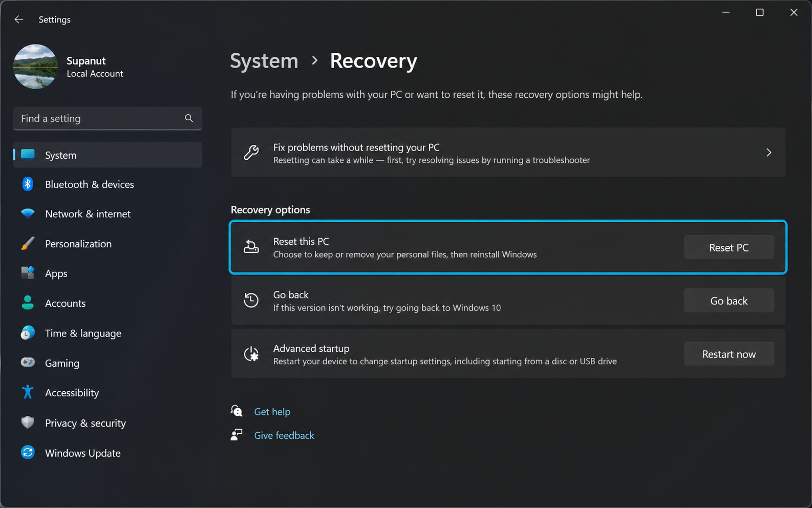
Task: Click the Privacy & security shield icon
Action: point(28,422)
